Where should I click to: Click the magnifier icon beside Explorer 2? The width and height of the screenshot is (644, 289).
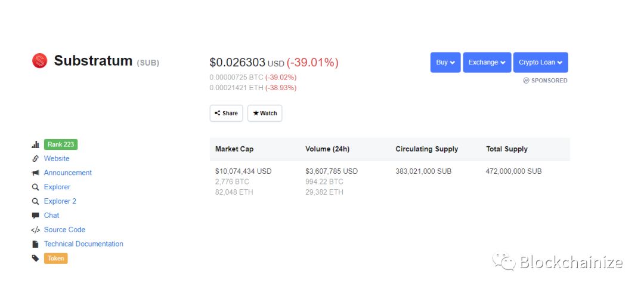coord(35,201)
